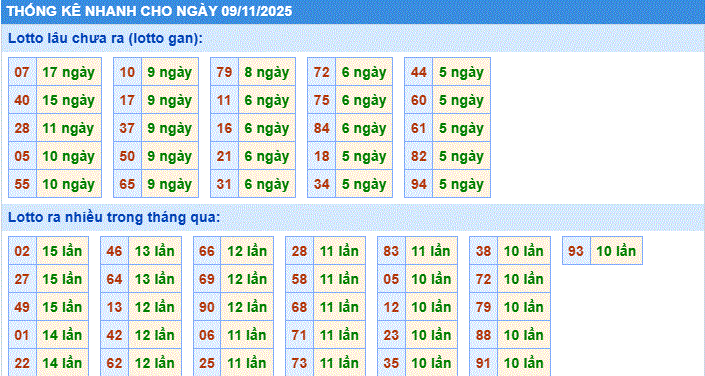Click the '17 ngày' cell

[x=69, y=72]
